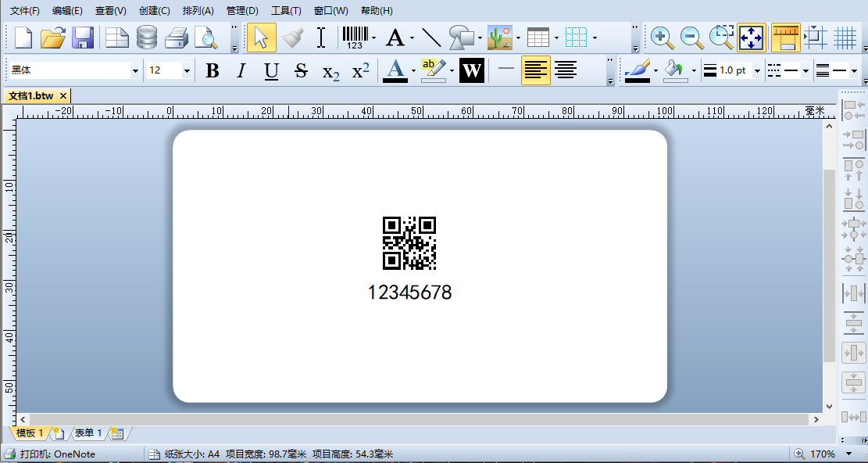Open the 黑体 font name dropdown

tap(135, 71)
